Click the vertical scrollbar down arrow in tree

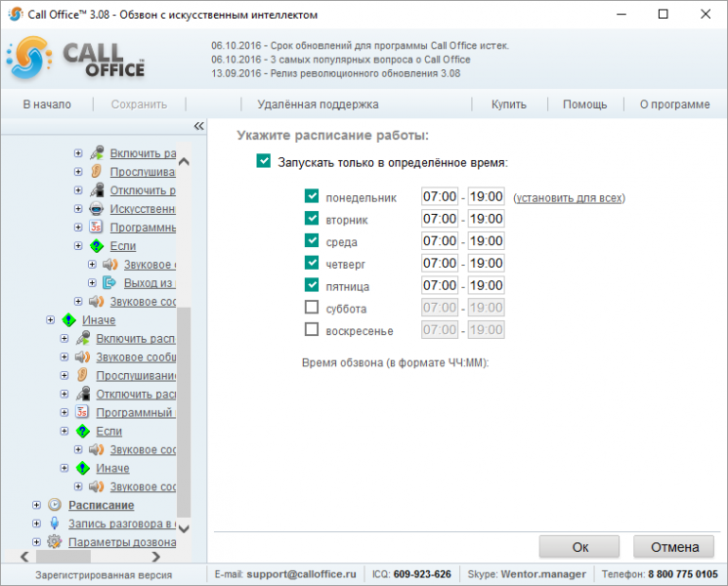(x=184, y=528)
